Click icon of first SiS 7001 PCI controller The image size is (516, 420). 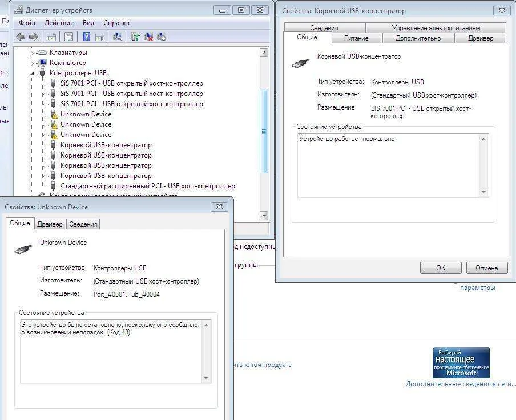tap(53, 83)
